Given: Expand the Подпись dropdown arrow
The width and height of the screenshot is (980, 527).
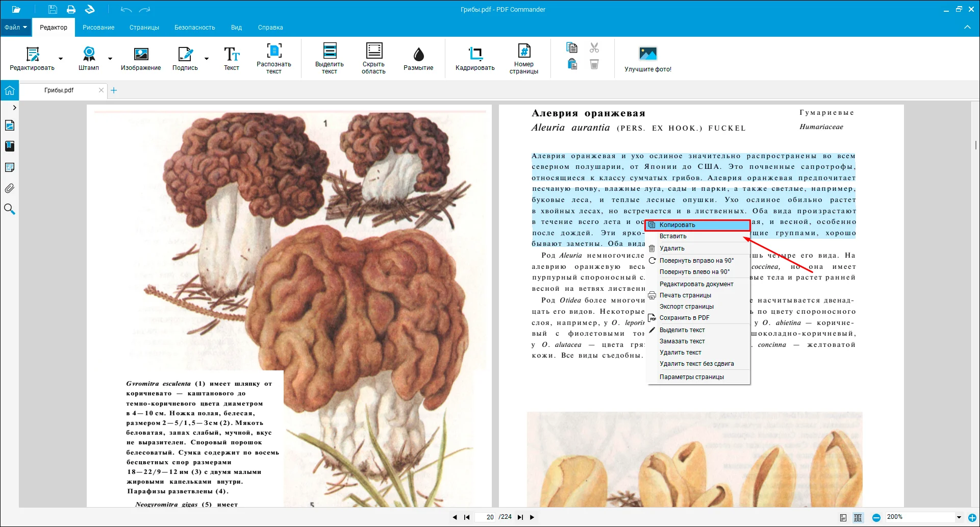Looking at the screenshot, I should tap(207, 59).
